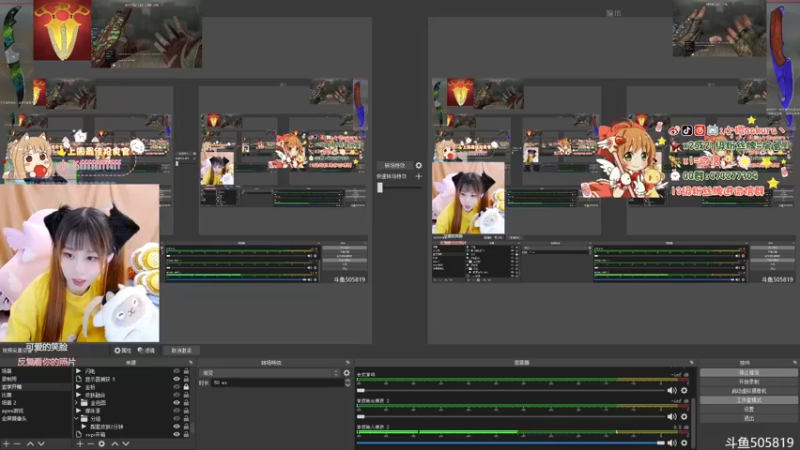Select the apex游戏 scene

click(x=36, y=411)
